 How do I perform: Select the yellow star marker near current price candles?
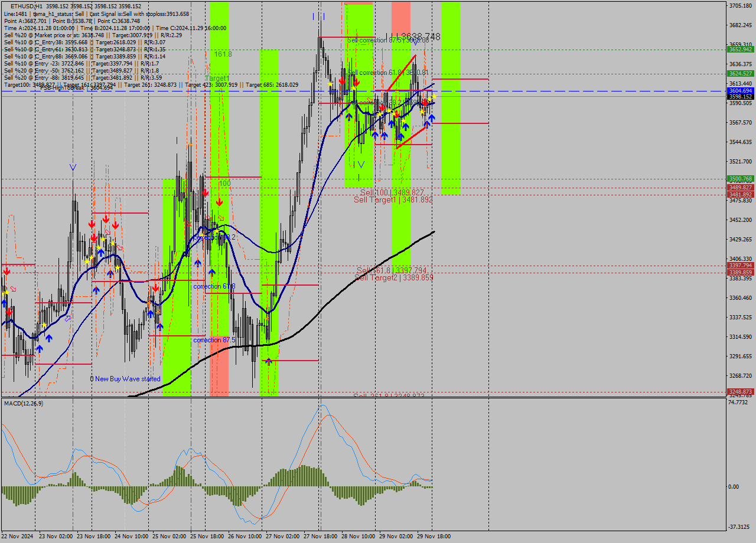tap(434, 97)
